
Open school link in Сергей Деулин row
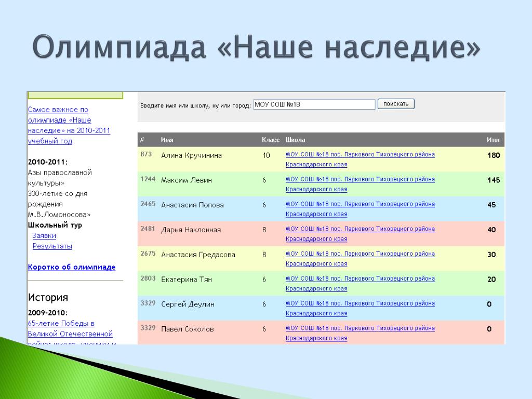coord(360,308)
